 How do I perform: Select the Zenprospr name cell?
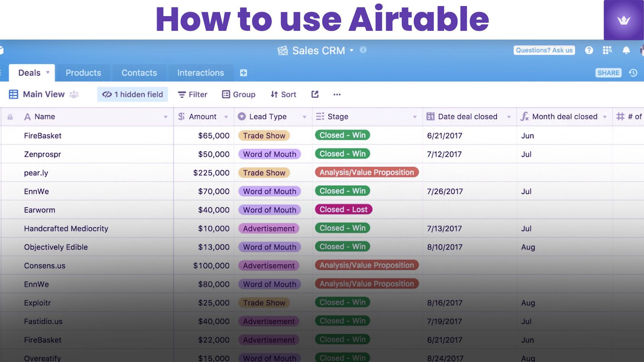tap(87, 154)
